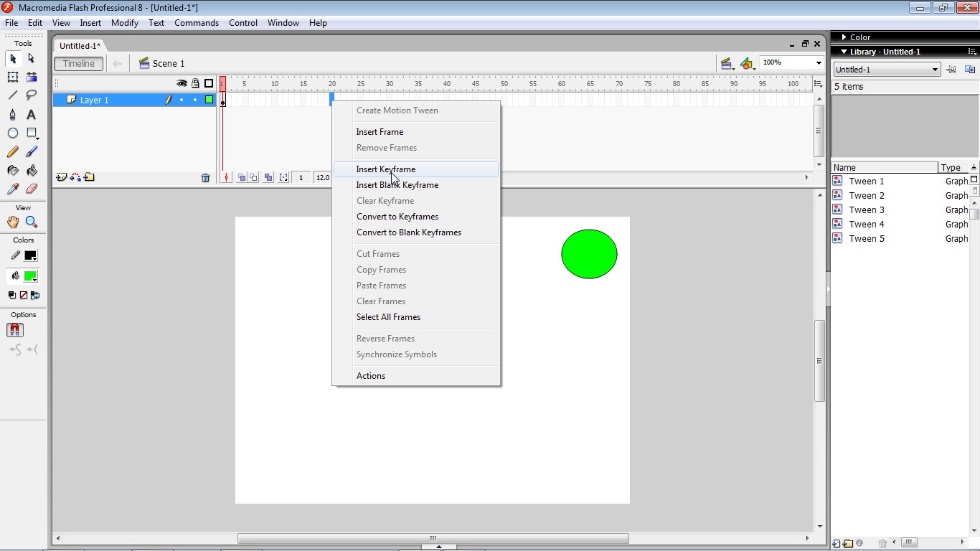Select the Line tool
This screenshot has height=551, width=980.
[x=13, y=95]
